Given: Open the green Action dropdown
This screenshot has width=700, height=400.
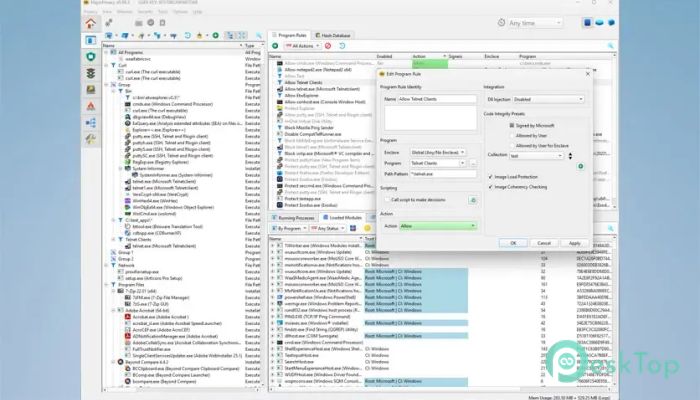Looking at the screenshot, I should (x=438, y=226).
